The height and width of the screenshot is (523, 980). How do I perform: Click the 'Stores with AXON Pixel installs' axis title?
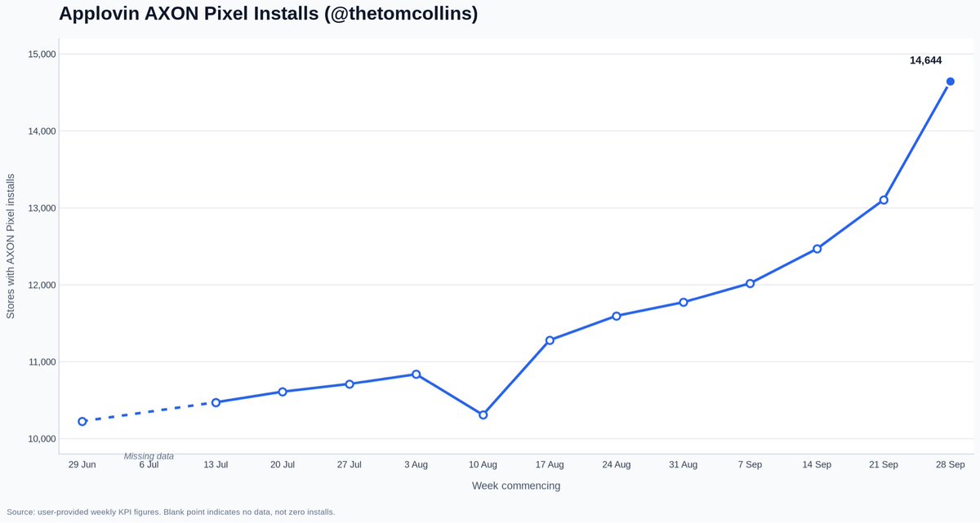click(x=11, y=246)
